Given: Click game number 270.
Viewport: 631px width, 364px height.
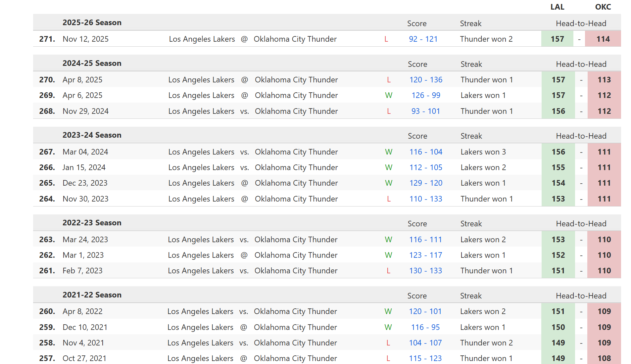Looking at the screenshot, I should tap(47, 80).
